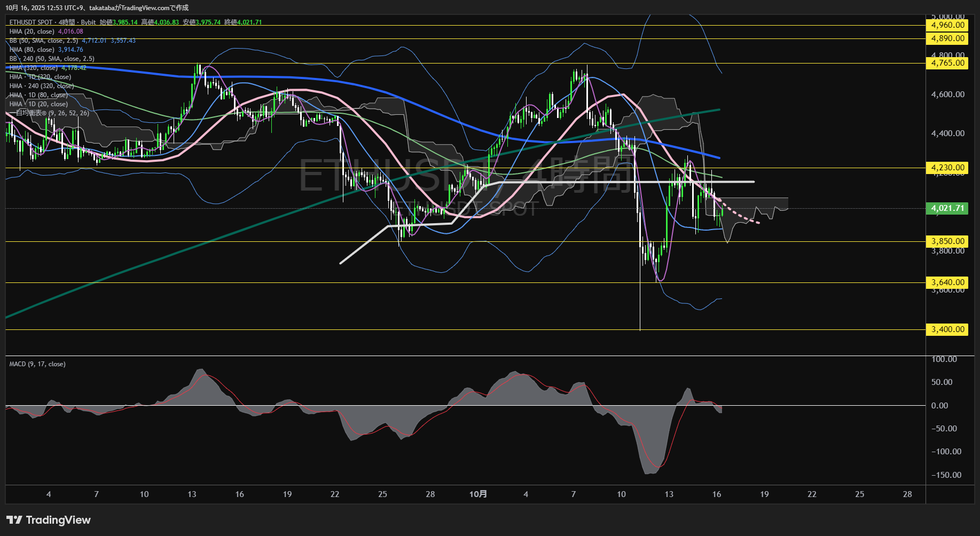Click the TradingView wordmark text at bottom

point(58,520)
